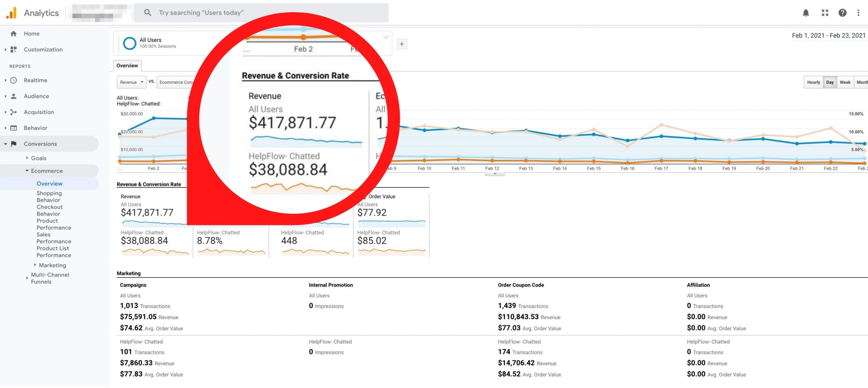
Task: Open the Revenue metric dropdown
Action: 132,82
